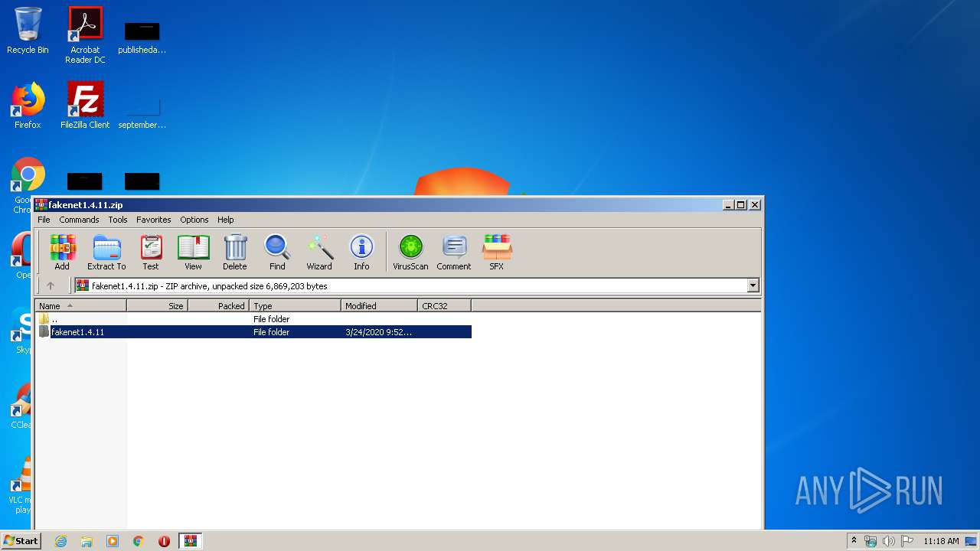
Task: Click the Add toolbar icon in WinRAR
Action: click(x=62, y=253)
